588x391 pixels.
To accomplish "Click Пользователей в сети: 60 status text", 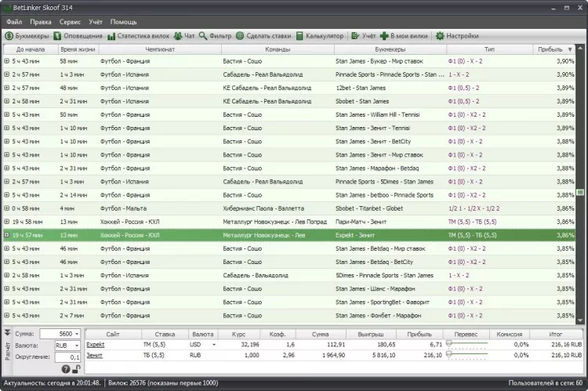I will [545, 382].
